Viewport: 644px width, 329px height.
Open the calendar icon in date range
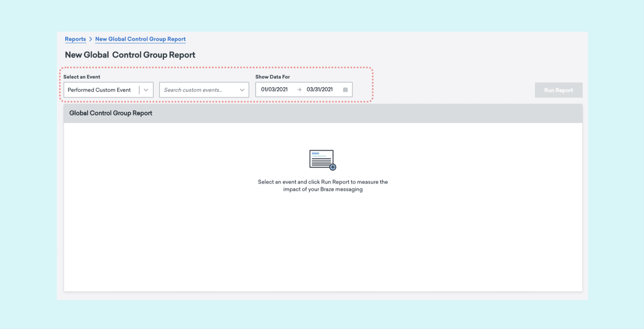point(345,90)
